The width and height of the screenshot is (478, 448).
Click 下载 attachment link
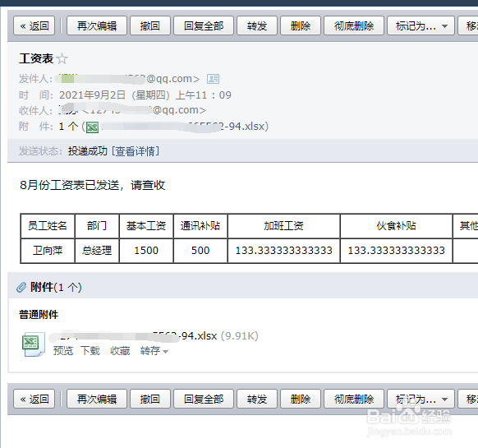[x=90, y=351]
